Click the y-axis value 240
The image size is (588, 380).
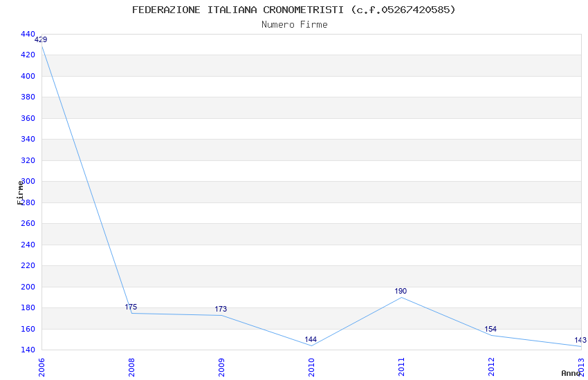tap(28, 245)
